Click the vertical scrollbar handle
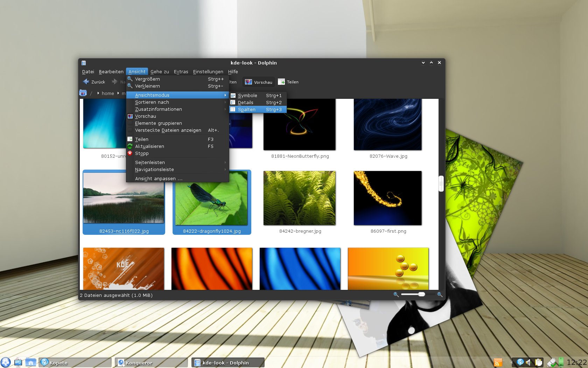 [441, 184]
